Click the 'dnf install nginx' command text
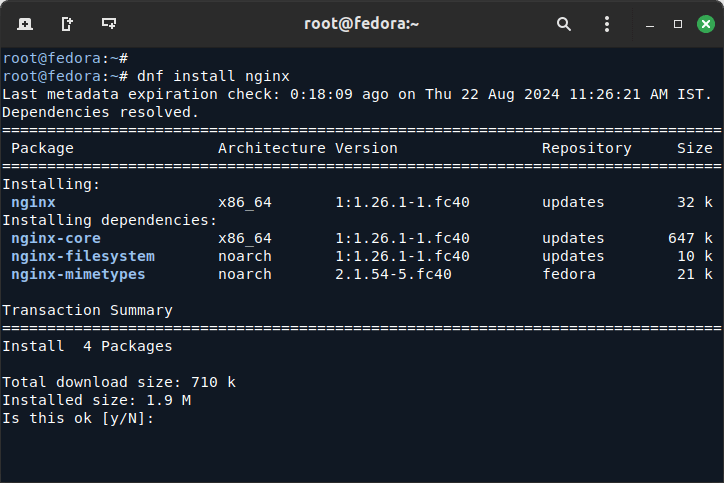Image resolution: width=724 pixels, height=483 pixels. click(x=213, y=76)
